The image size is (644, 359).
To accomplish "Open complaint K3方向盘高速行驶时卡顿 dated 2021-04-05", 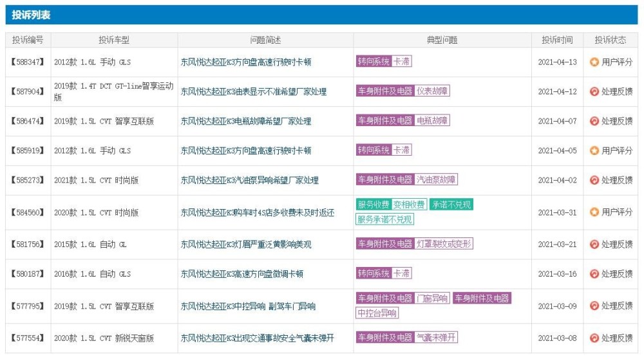I will pyautogui.click(x=245, y=151).
